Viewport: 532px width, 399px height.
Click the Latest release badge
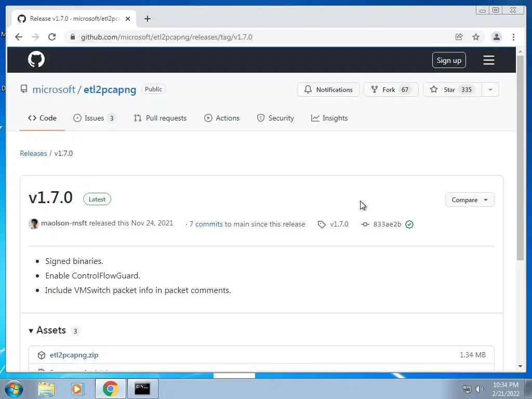coord(97,199)
